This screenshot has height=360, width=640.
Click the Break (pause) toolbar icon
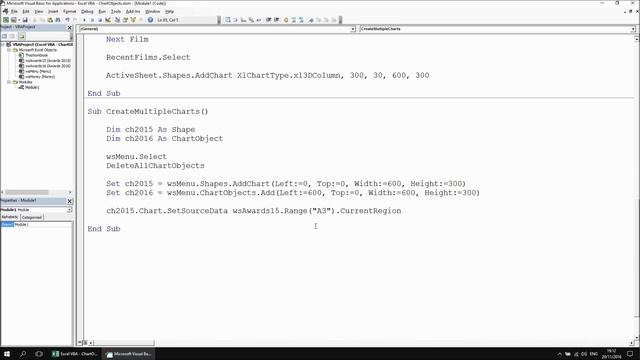click(92, 20)
